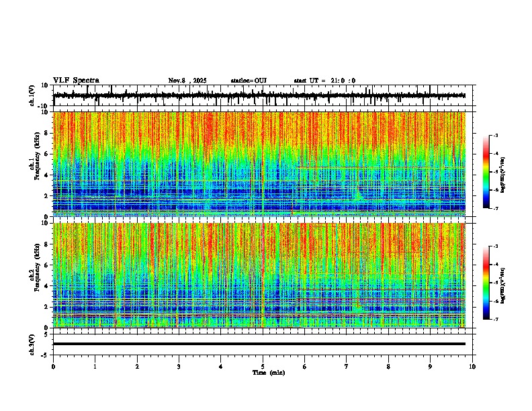Click the ch.1 PSD color scale bar
The image size is (532, 411).
click(486, 172)
